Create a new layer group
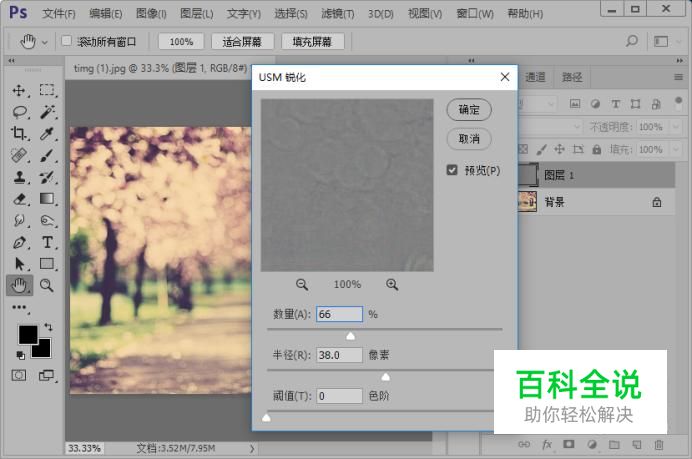This screenshot has height=459, width=692. click(x=614, y=444)
